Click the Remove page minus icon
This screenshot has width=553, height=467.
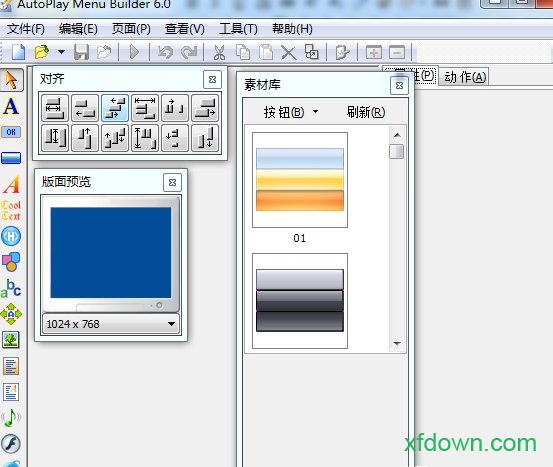coord(397,53)
